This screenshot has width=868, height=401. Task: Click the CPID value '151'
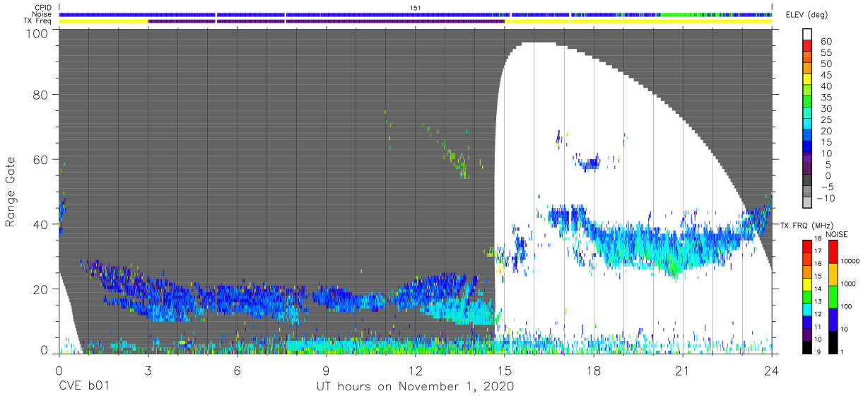[x=416, y=7]
